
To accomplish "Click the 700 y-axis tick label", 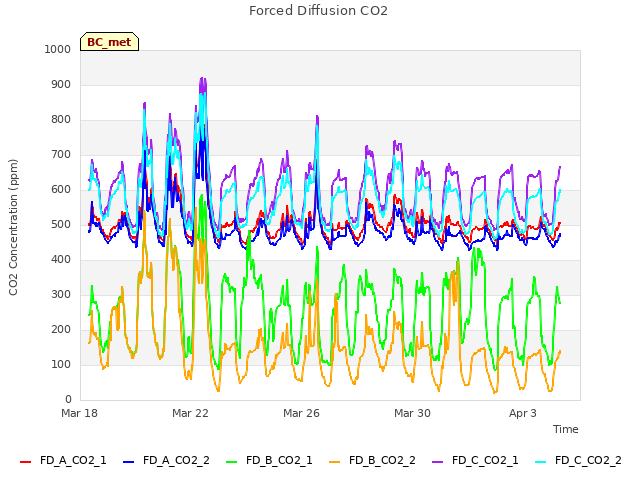I will [x=61, y=155].
